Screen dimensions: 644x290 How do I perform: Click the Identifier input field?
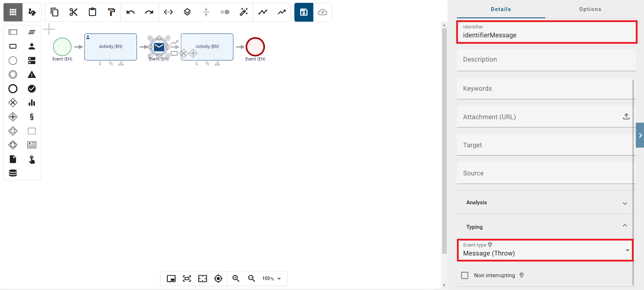pos(547,32)
